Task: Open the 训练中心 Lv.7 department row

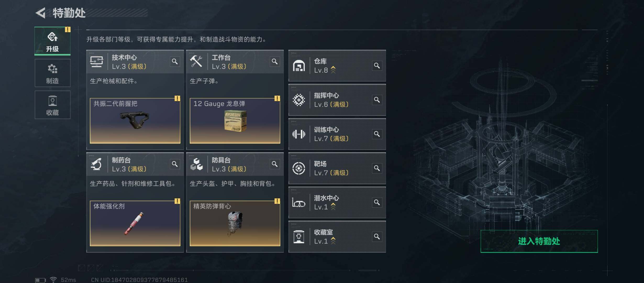Action: coord(337,134)
